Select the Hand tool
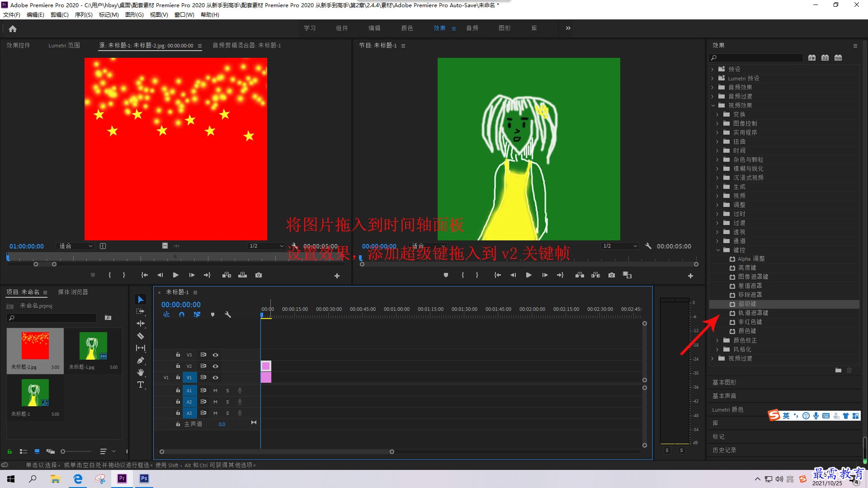Image resolution: width=868 pixels, height=488 pixels. [141, 372]
